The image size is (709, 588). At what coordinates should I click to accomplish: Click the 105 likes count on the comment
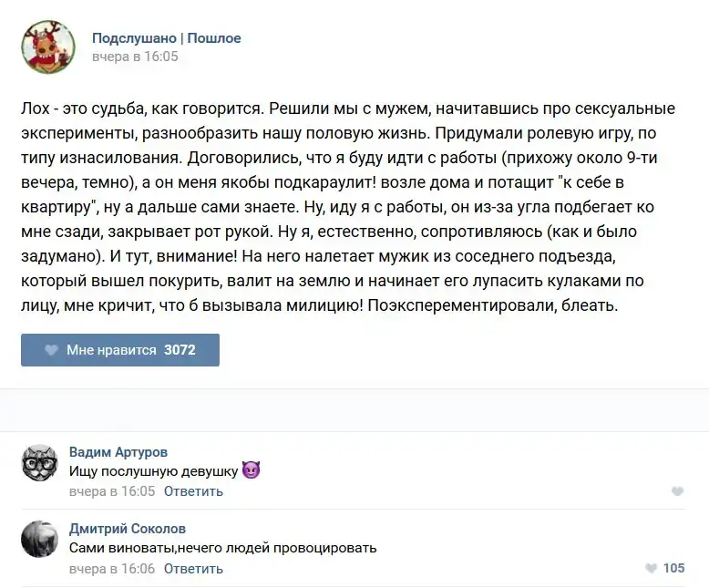(x=673, y=568)
